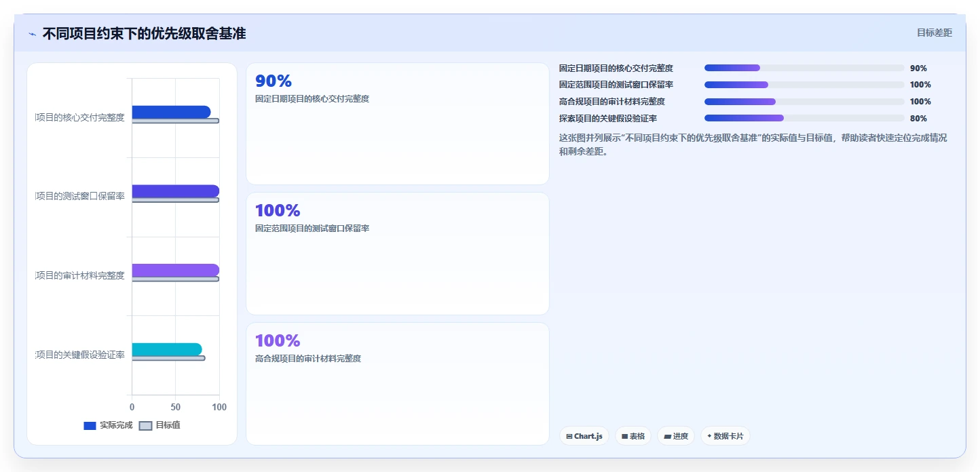Click progress bar for 固定日期项目的核心交付完整度
Viewport: 980px width, 472px height.
(804, 68)
